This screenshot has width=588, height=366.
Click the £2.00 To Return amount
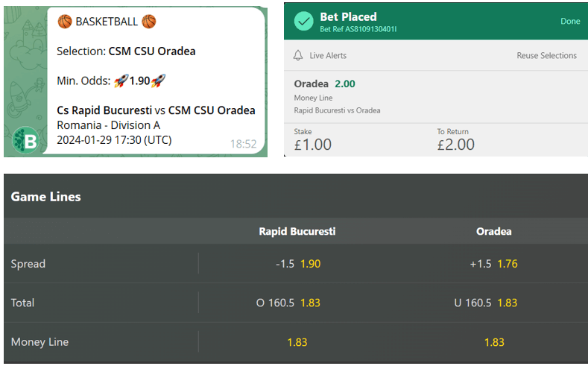pos(455,145)
